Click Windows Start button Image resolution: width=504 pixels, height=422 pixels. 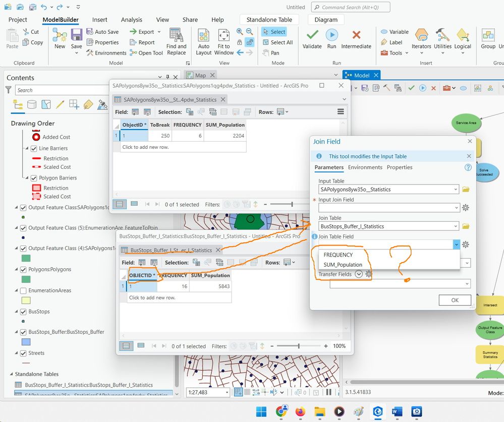pyautogui.click(x=261, y=411)
